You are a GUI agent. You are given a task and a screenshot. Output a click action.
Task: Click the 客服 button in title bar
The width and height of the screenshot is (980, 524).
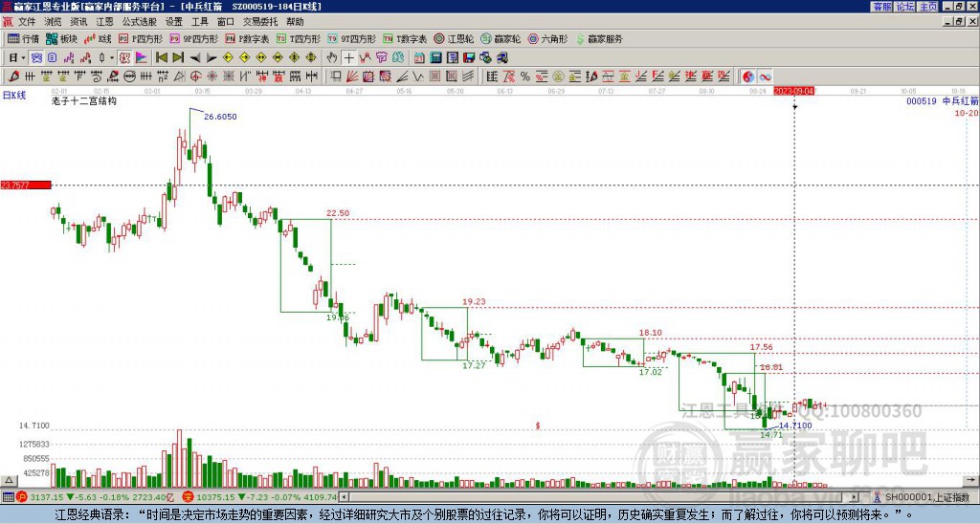click(882, 7)
